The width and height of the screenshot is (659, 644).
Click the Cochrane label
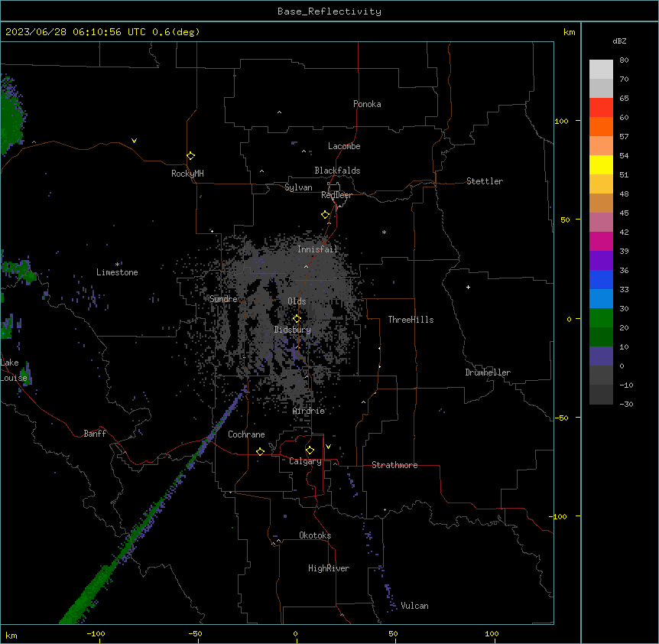coord(246,434)
